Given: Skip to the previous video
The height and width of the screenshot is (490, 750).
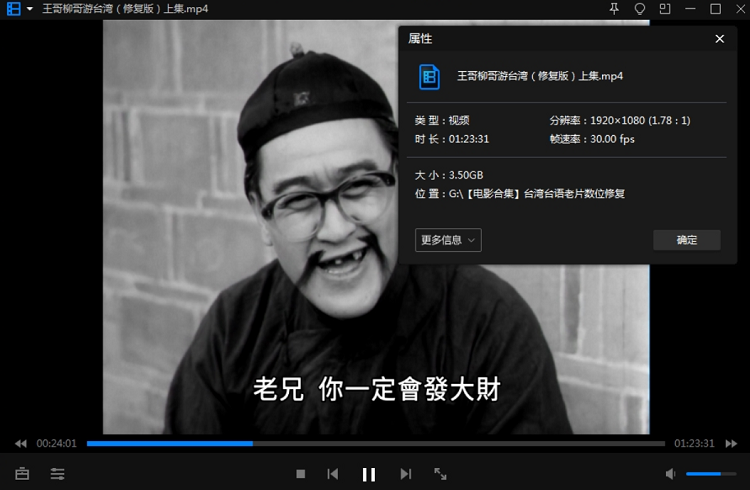Looking at the screenshot, I should click(x=333, y=474).
